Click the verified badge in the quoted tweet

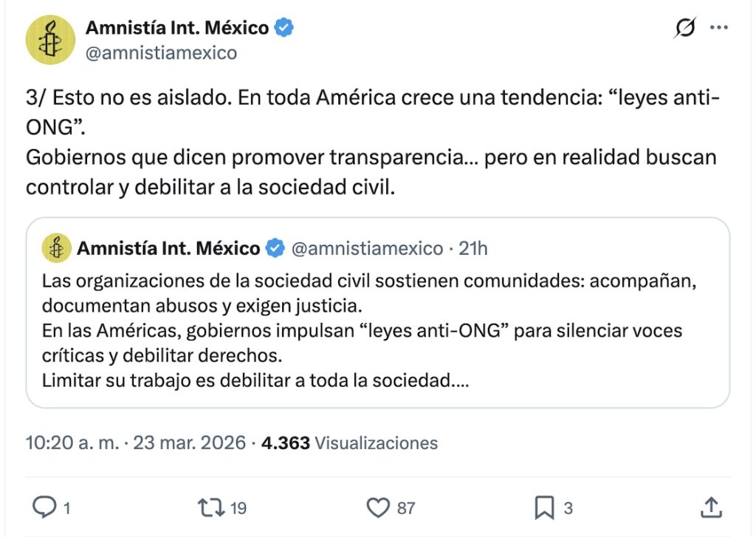tap(275, 248)
